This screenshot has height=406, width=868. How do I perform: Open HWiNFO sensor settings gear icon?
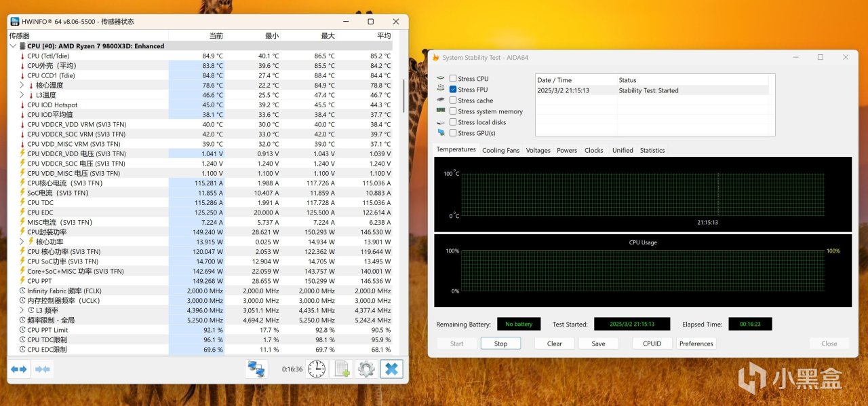[366, 369]
